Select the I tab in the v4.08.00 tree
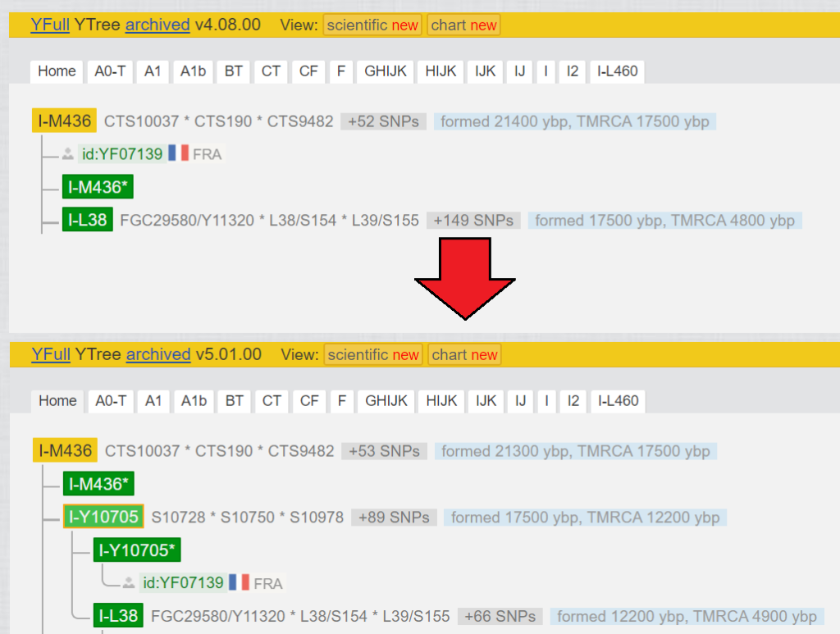Image resolution: width=840 pixels, height=634 pixels. click(x=546, y=71)
